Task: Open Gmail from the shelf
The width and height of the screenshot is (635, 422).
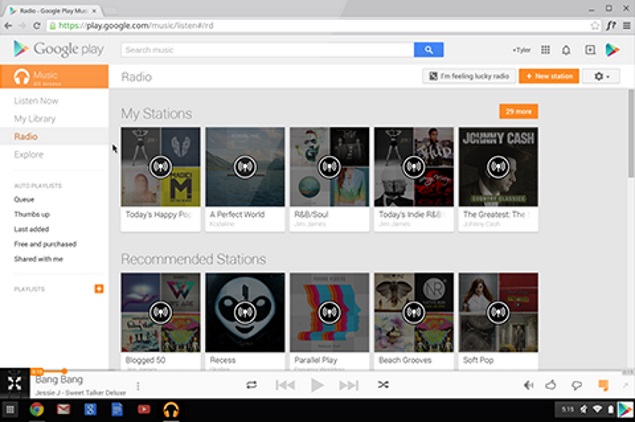Action: (63, 410)
